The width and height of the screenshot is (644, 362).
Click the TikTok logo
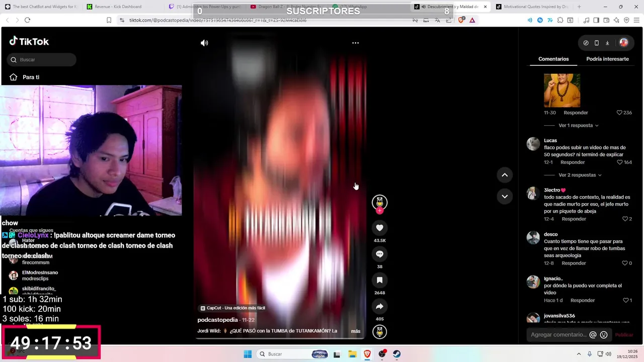pos(29,42)
